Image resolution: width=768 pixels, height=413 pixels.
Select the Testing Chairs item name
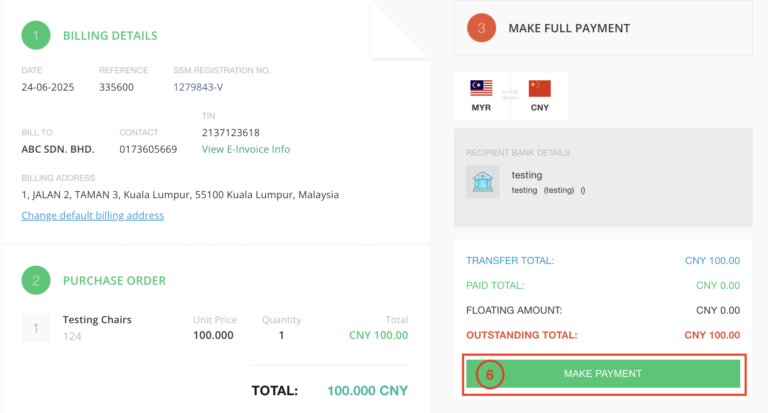[x=97, y=320]
